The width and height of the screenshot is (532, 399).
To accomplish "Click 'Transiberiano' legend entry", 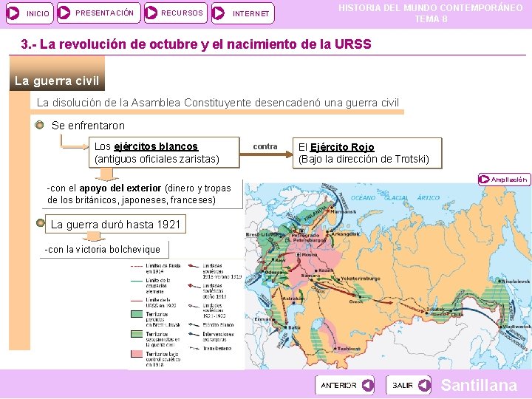I will click(x=216, y=349).
